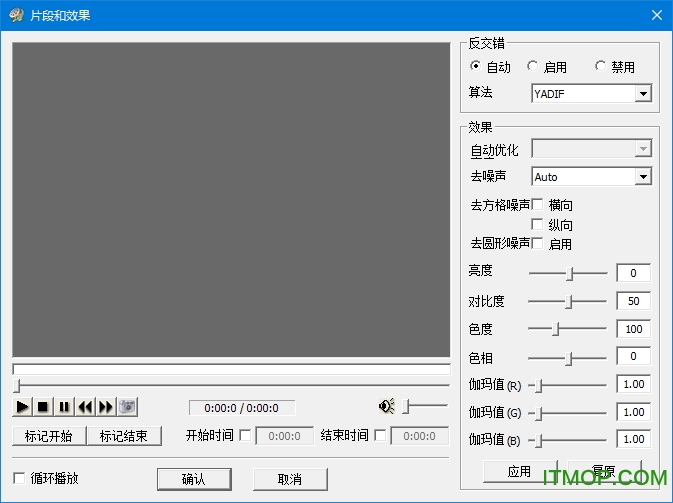
Task: Click the 标记开始 button
Action: tap(49, 436)
